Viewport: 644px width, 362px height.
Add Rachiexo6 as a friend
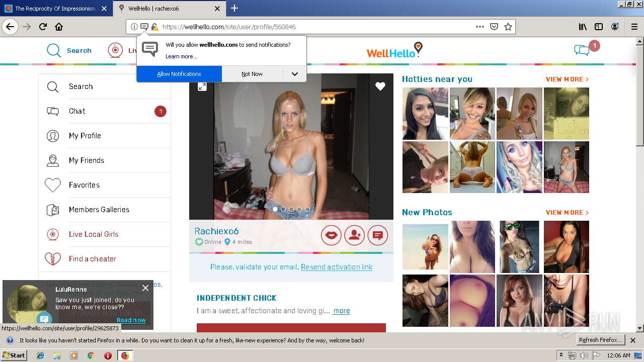pyautogui.click(x=354, y=235)
